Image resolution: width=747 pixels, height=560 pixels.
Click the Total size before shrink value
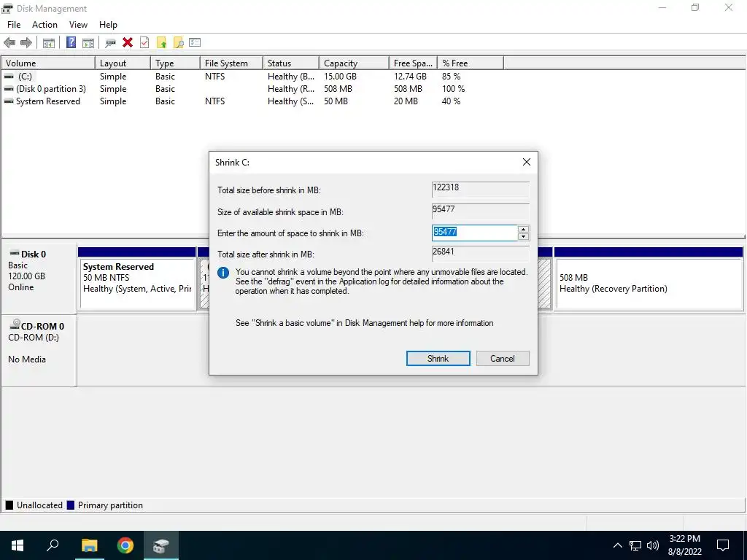pos(480,189)
